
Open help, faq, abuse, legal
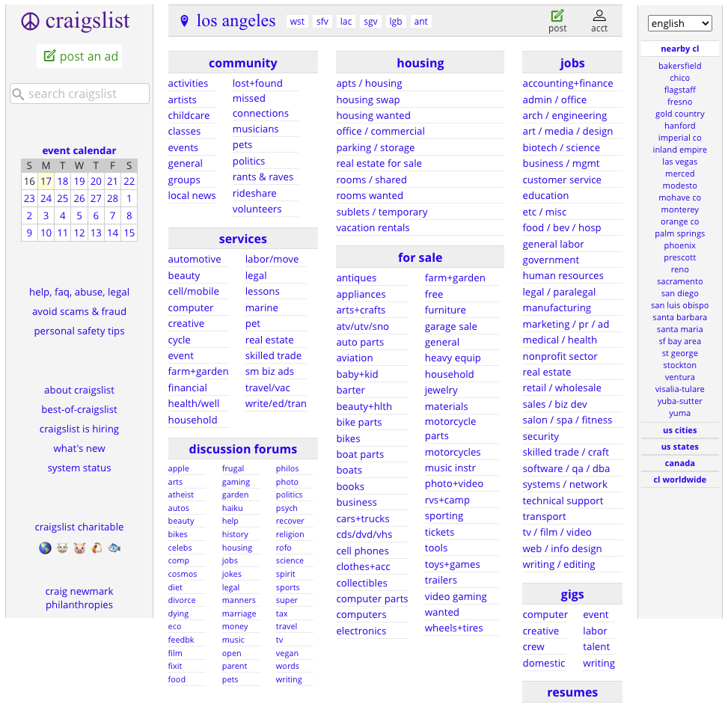click(79, 292)
